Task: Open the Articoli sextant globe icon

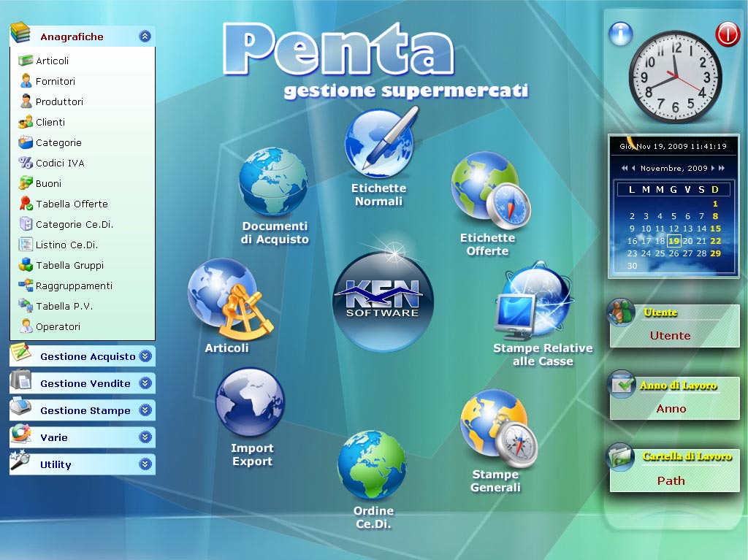Action: point(230,299)
